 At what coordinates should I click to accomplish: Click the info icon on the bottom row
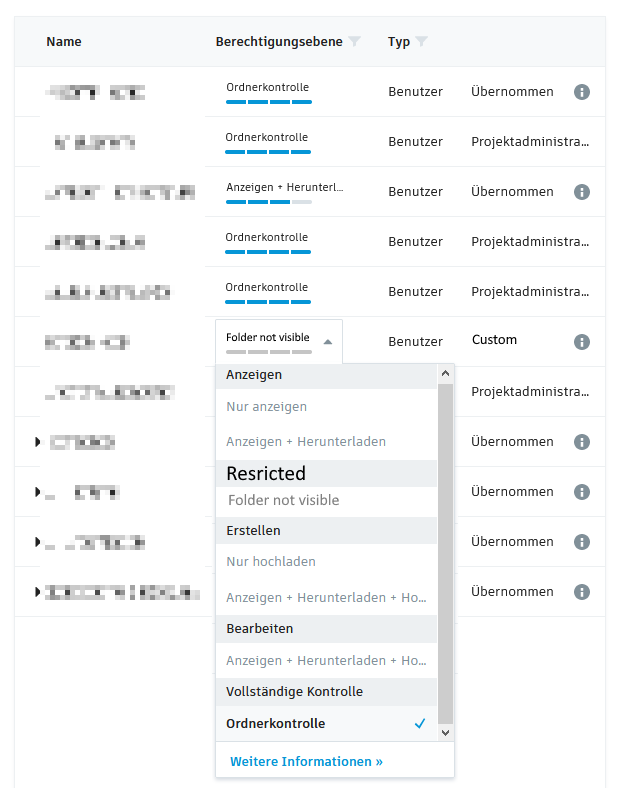pyautogui.click(x=582, y=592)
